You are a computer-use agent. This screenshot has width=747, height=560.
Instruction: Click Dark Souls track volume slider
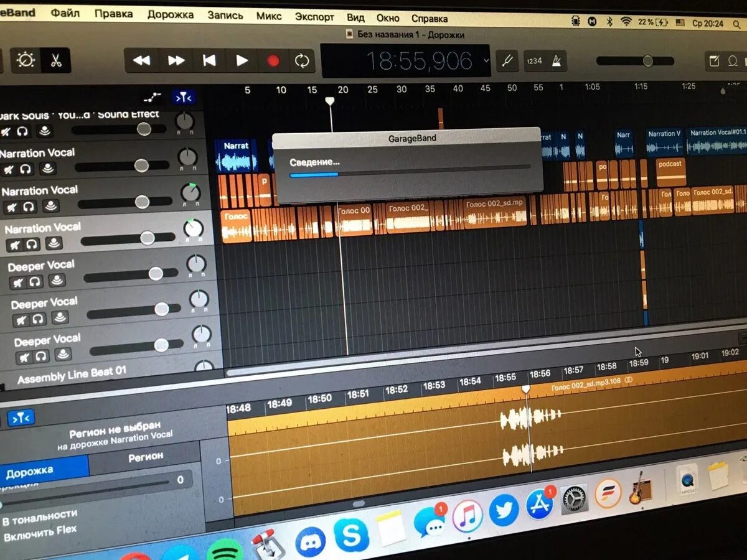(x=118, y=129)
